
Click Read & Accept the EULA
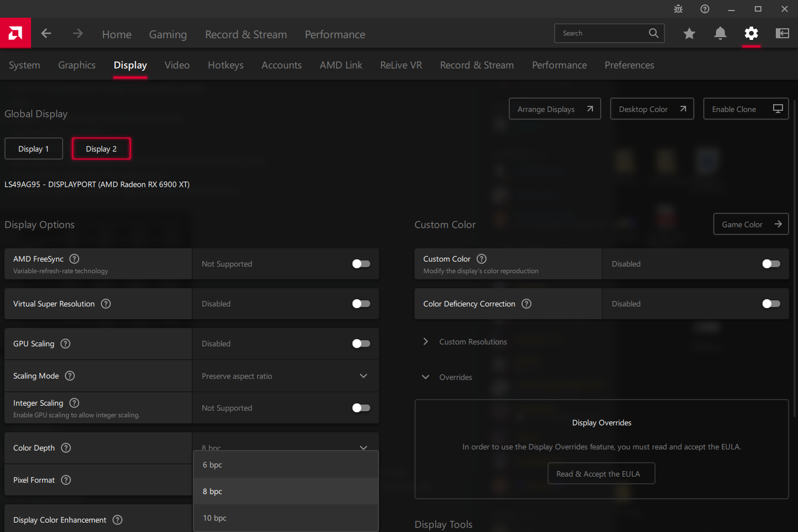tap(601, 473)
